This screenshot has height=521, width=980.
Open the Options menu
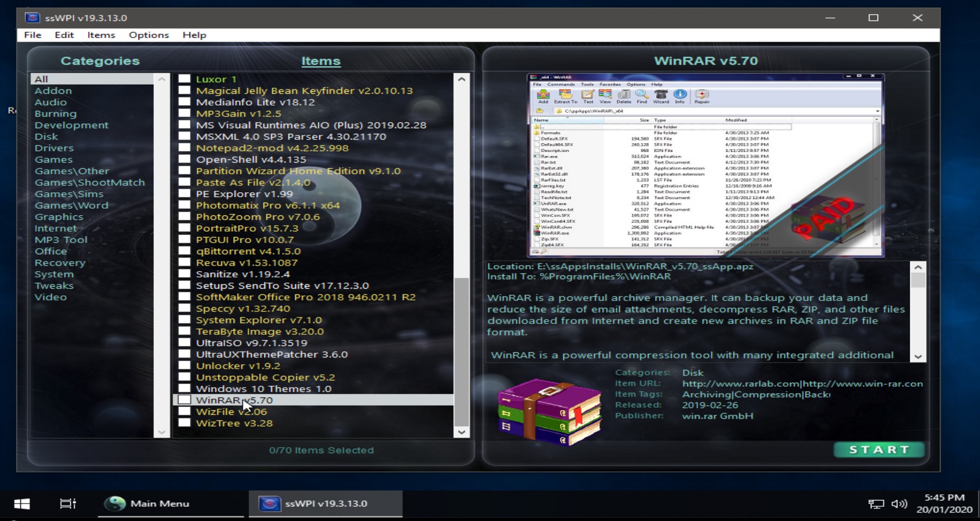point(149,35)
